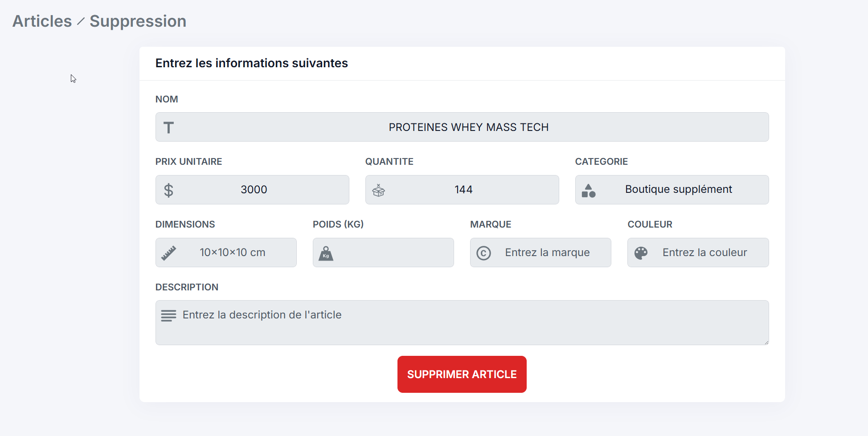Click the text lines icon in Description

(x=168, y=316)
